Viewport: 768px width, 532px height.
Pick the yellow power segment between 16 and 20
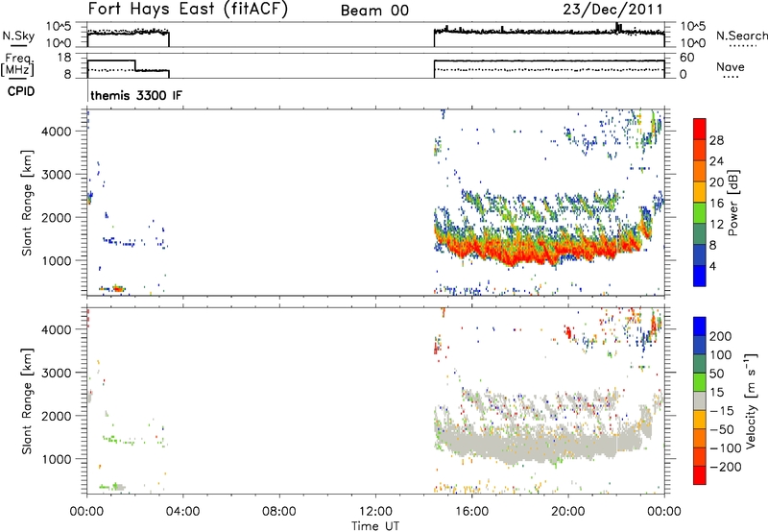(x=700, y=192)
